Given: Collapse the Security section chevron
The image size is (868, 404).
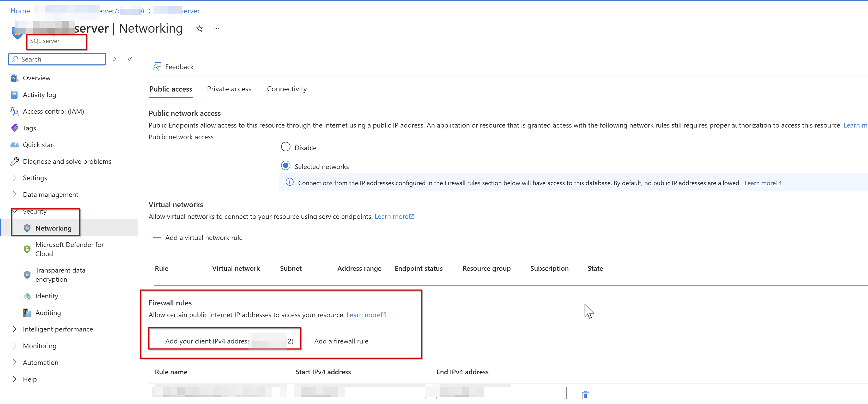Looking at the screenshot, I should click(x=15, y=211).
